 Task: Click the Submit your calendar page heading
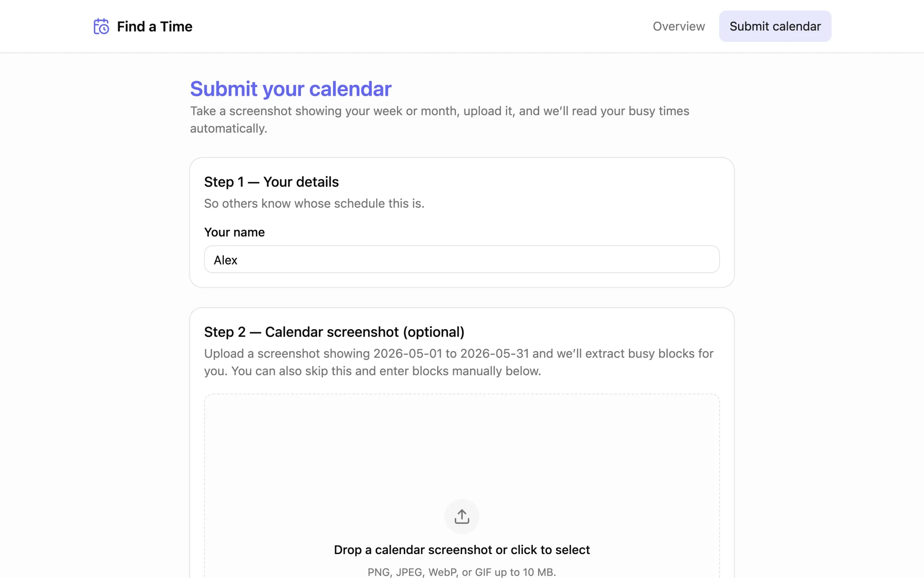click(x=291, y=89)
